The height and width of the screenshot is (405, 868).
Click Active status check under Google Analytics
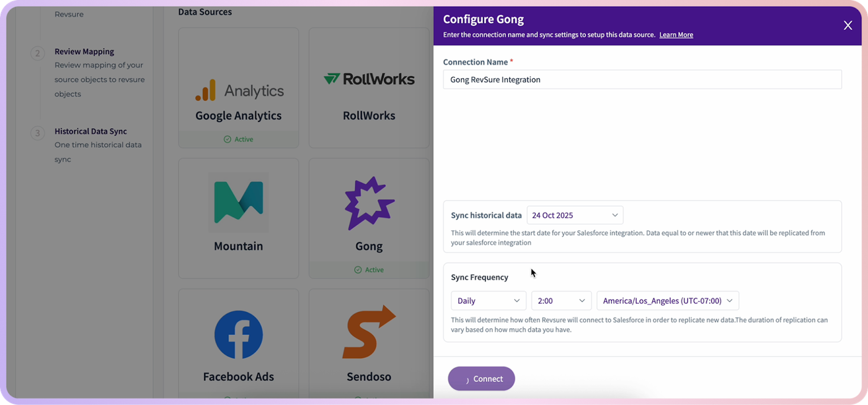(228, 140)
